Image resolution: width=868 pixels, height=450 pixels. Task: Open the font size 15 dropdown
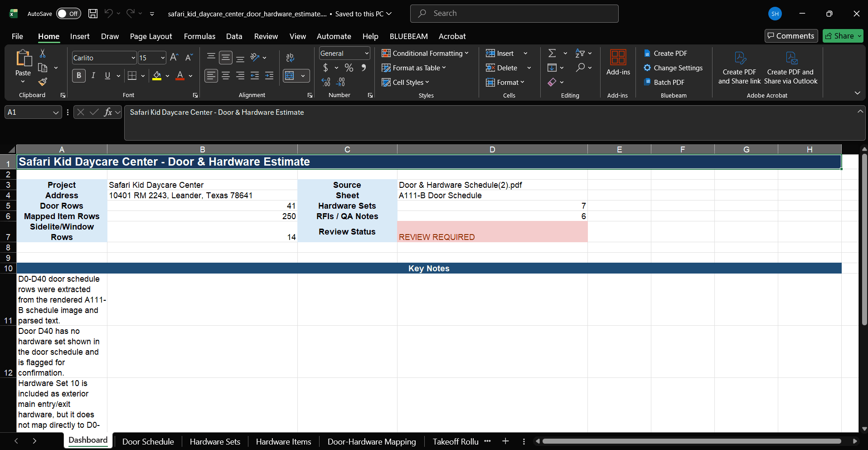pyautogui.click(x=163, y=58)
